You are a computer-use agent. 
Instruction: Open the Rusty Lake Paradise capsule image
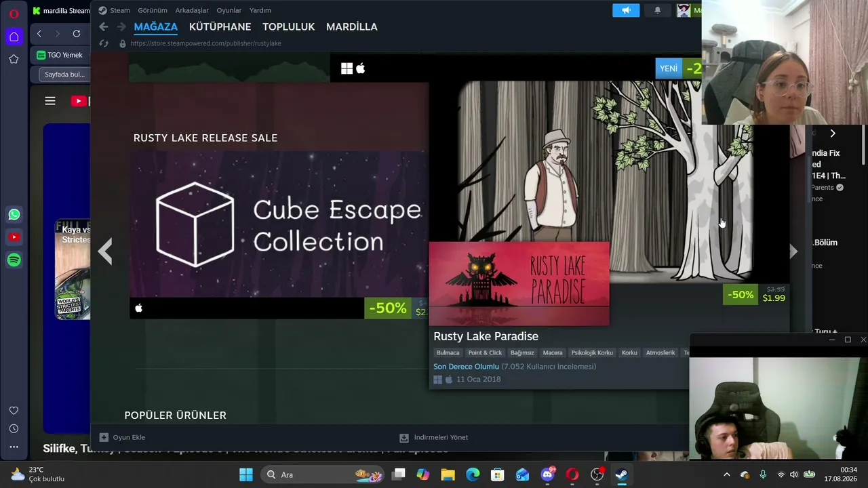[x=519, y=283]
